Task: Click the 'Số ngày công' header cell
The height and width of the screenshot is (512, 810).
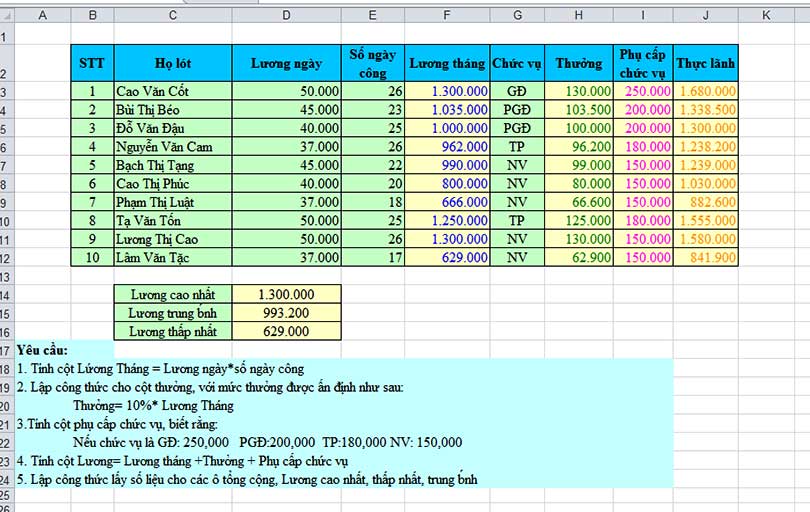Action: tap(373, 64)
